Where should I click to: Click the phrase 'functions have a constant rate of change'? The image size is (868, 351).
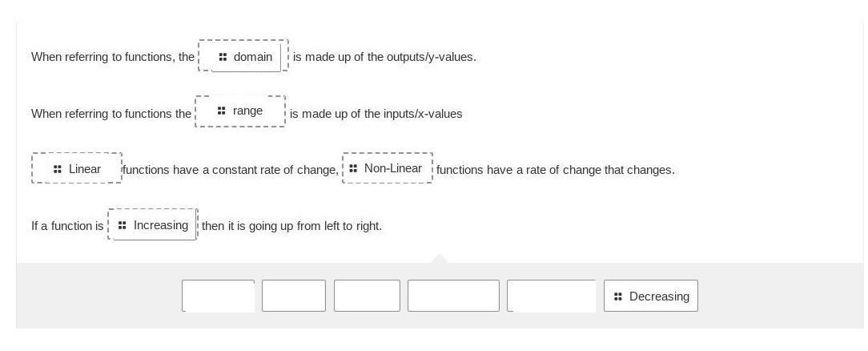(231, 170)
